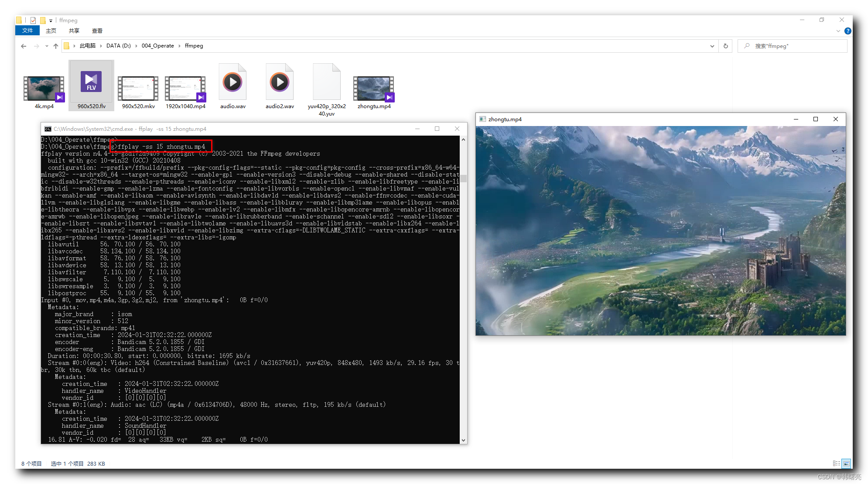Image resolution: width=868 pixels, height=484 pixels.
Task: Switch to large icons view toggle
Action: tap(846, 464)
